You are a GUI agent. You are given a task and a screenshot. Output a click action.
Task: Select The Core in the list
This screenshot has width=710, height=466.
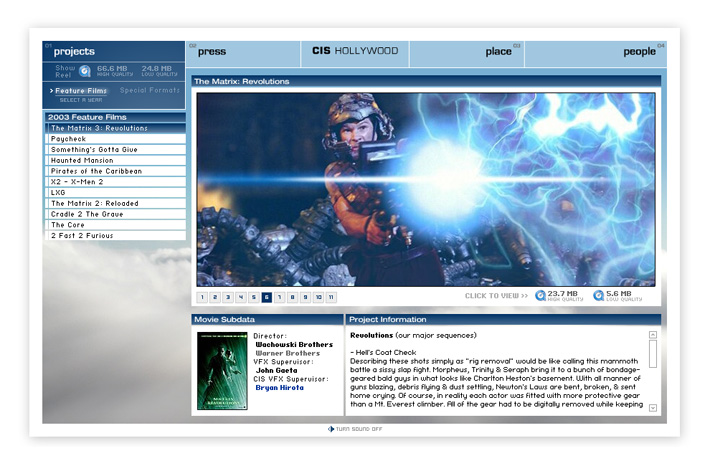point(115,225)
